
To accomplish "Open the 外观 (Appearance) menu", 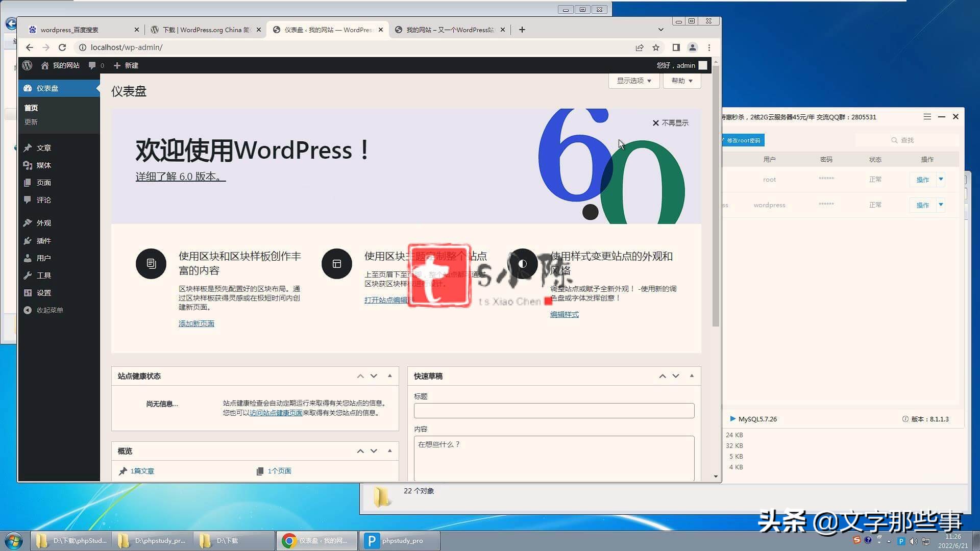I will 43,222.
